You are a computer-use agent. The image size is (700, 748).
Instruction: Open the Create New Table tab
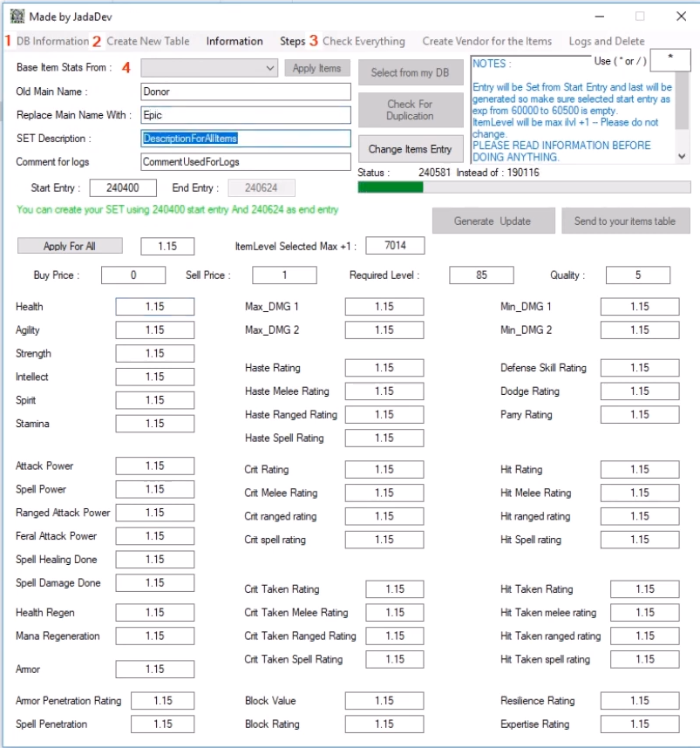tap(148, 41)
